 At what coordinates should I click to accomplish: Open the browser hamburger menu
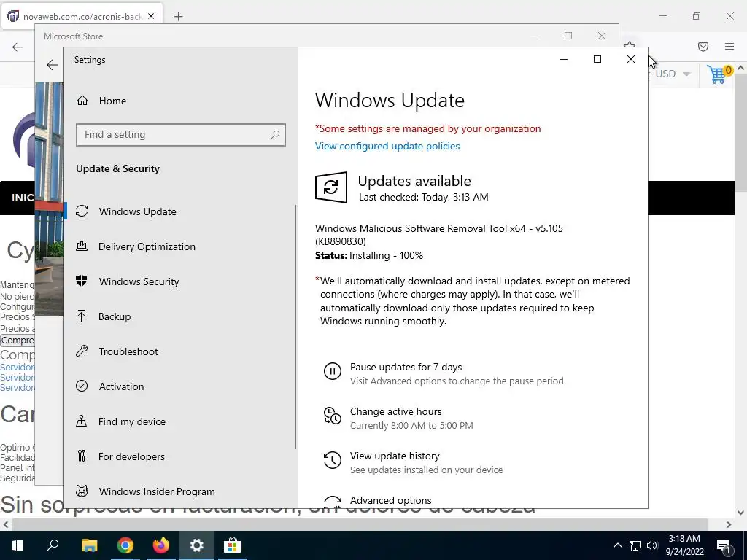point(729,47)
